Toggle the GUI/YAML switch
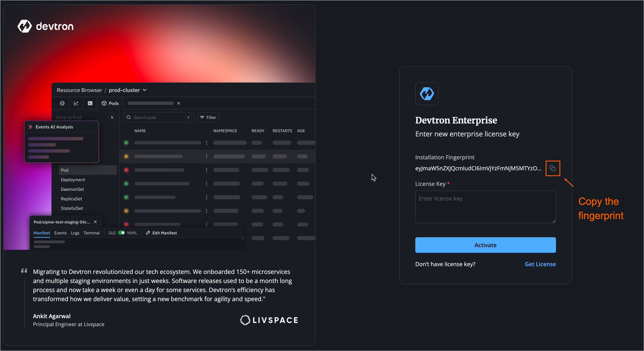 tap(121, 233)
